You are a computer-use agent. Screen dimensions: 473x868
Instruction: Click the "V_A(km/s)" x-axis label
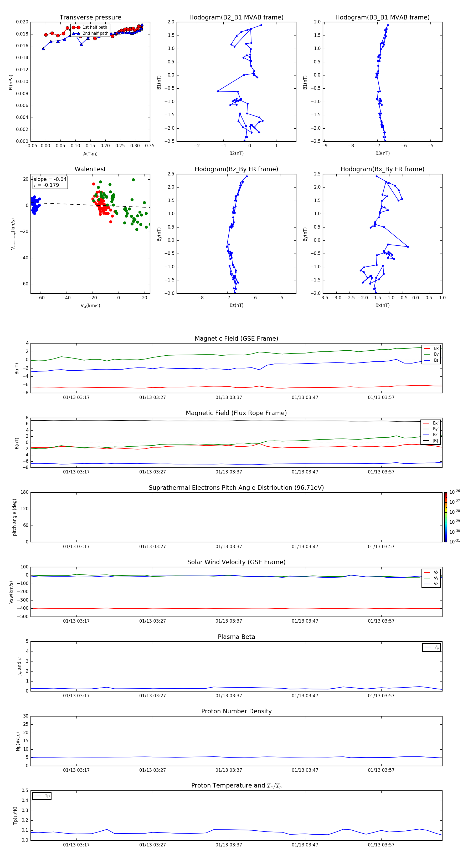pos(90,306)
